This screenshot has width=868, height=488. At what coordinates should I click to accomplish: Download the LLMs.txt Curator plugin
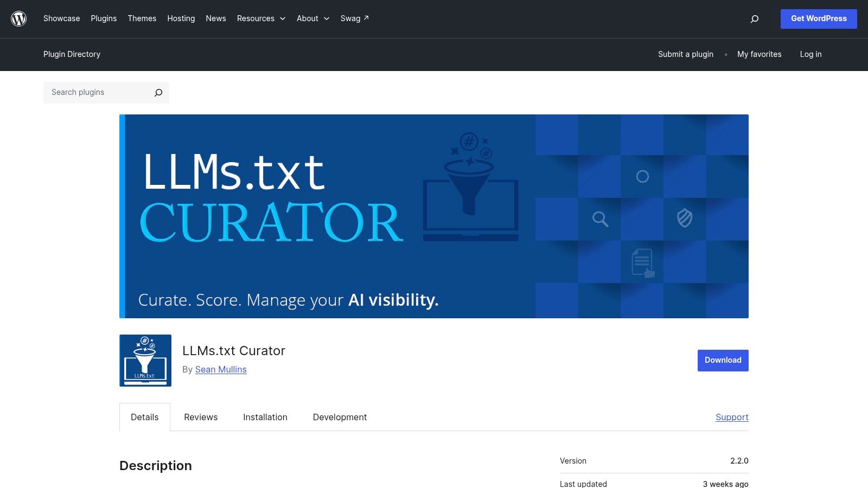tap(723, 361)
